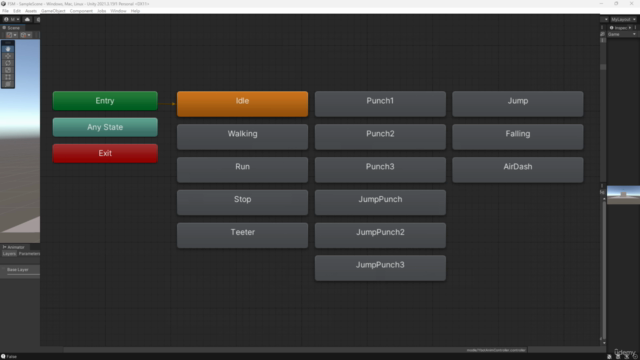Click the console status icon at bottom left

coord(3,356)
